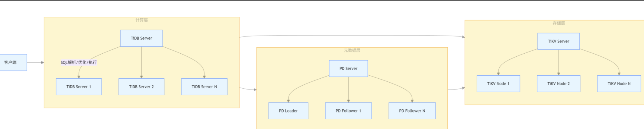The width and height of the screenshot is (644, 129).
Task: Click the PD Leader node
Action: pyautogui.click(x=288, y=111)
